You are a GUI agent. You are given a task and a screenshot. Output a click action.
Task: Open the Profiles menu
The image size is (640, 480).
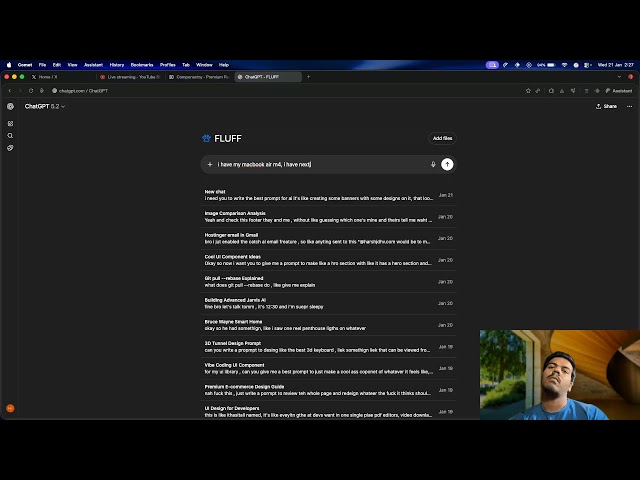tap(168, 65)
